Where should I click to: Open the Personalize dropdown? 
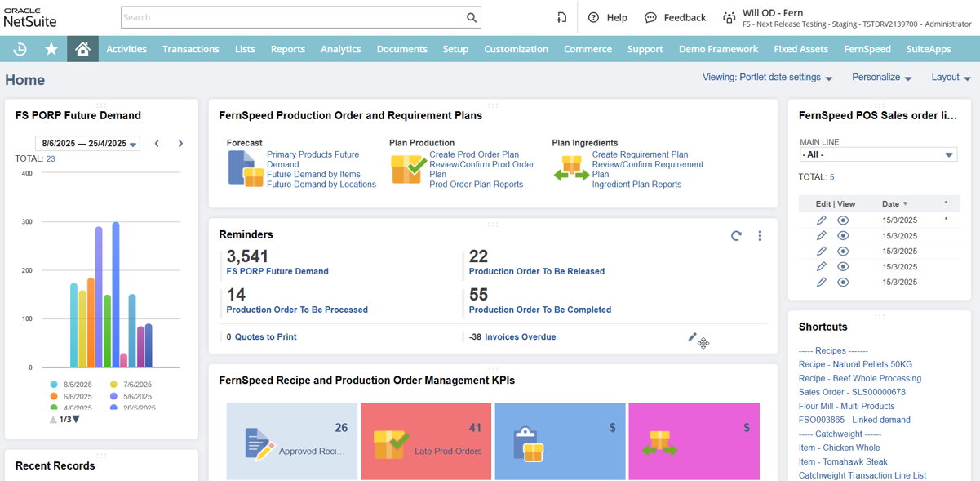pos(881,78)
